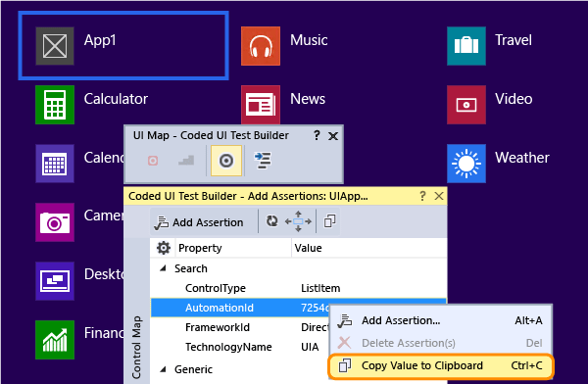Open help in UI Map builder title
The height and width of the screenshot is (384, 588).
(317, 135)
